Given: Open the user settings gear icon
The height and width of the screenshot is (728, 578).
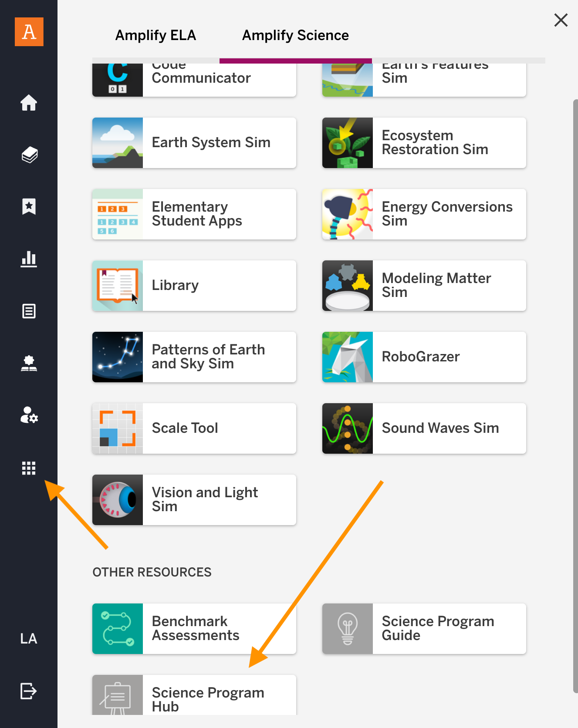Looking at the screenshot, I should 29,415.
